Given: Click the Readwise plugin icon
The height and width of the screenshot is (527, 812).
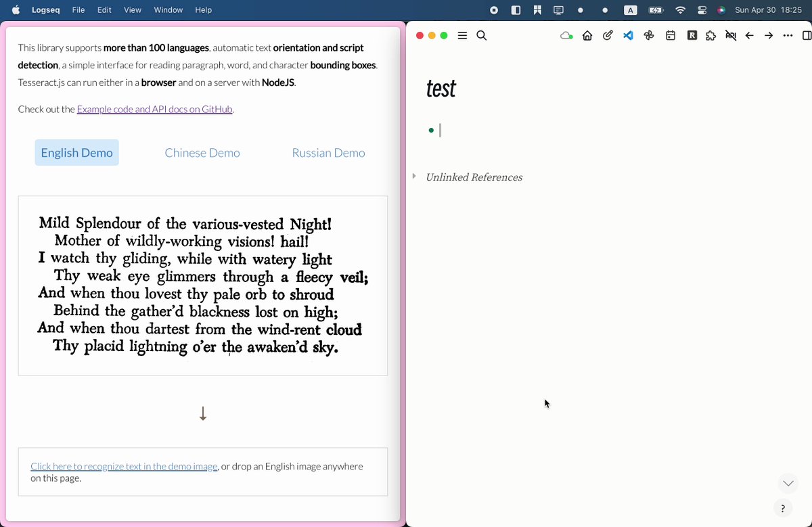Looking at the screenshot, I should [x=692, y=35].
